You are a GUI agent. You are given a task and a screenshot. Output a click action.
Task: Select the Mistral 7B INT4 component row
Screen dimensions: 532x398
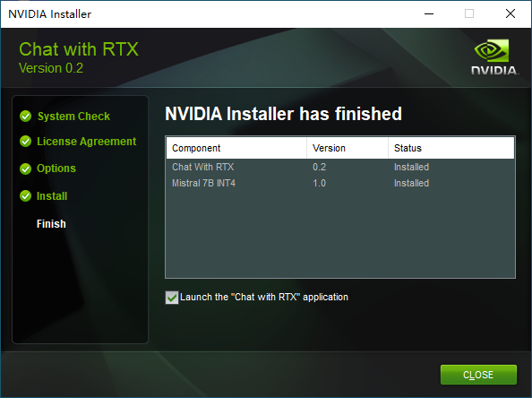[340, 184]
